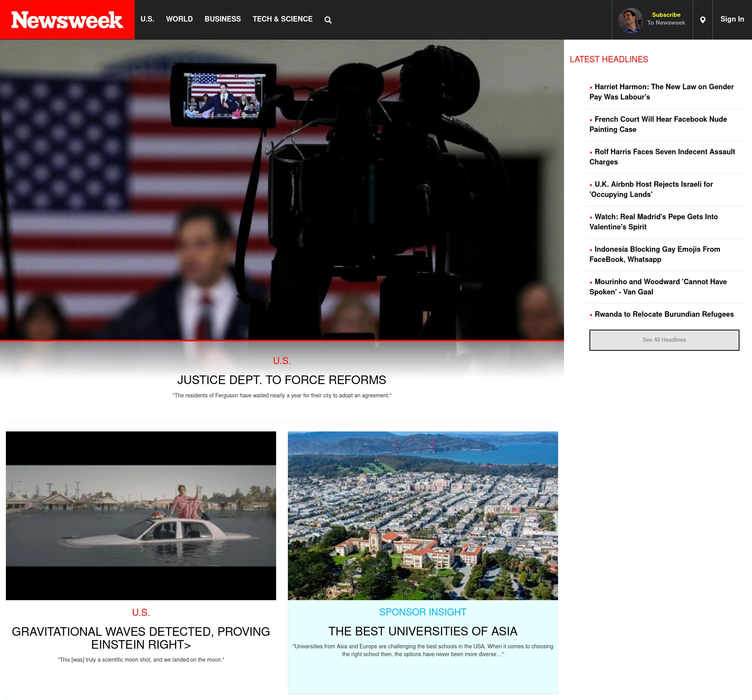Open the search magnifier icon
The image size is (752, 700).
(328, 20)
